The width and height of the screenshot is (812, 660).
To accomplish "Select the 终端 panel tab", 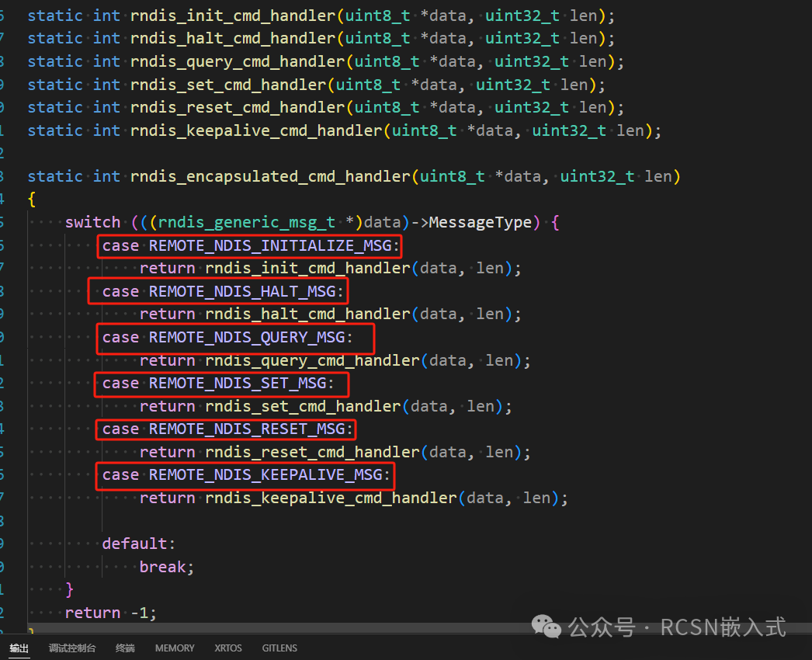I will point(125,648).
